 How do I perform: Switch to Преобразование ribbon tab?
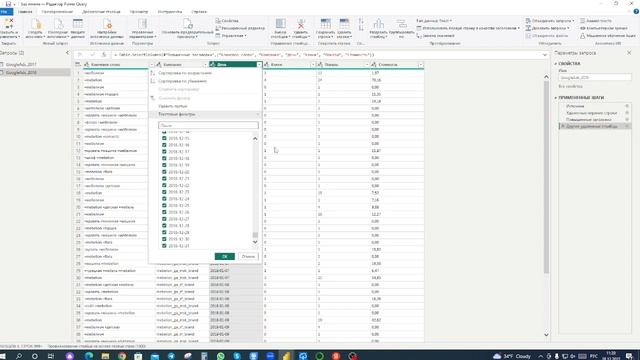[x=57, y=11]
